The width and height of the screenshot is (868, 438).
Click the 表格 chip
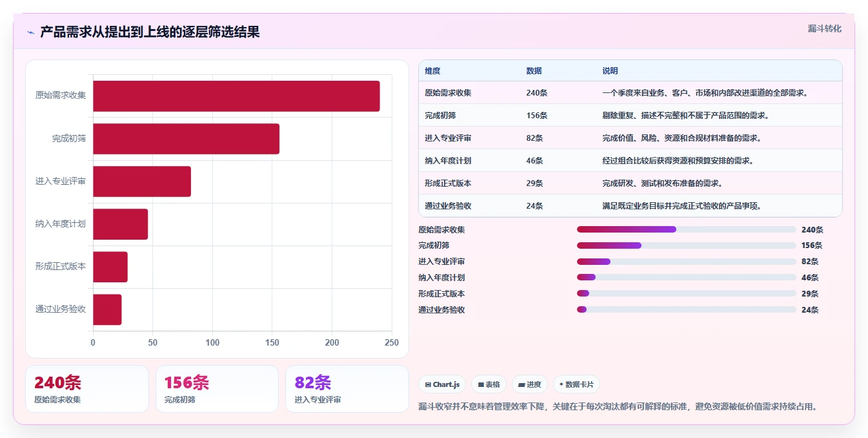coord(489,384)
